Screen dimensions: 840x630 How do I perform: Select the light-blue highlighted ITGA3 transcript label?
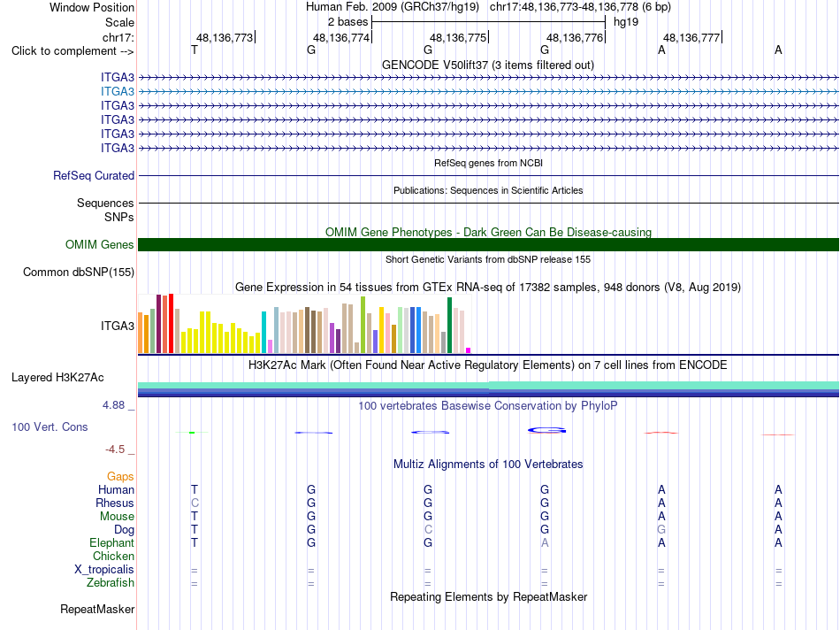click(x=118, y=92)
